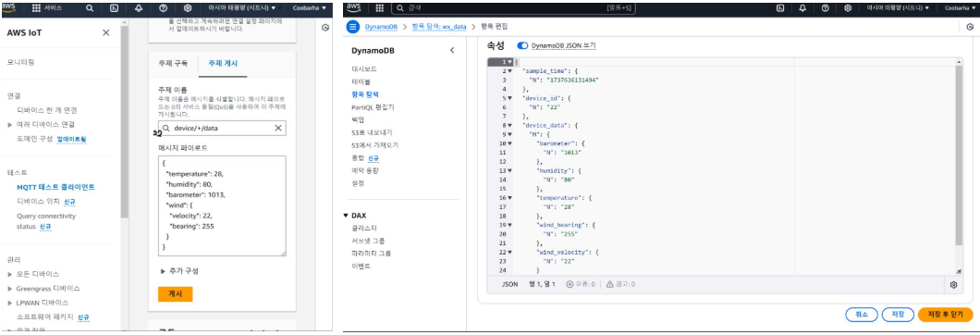Expand 여러 디바이스 연결 in sidebar

(x=10, y=125)
